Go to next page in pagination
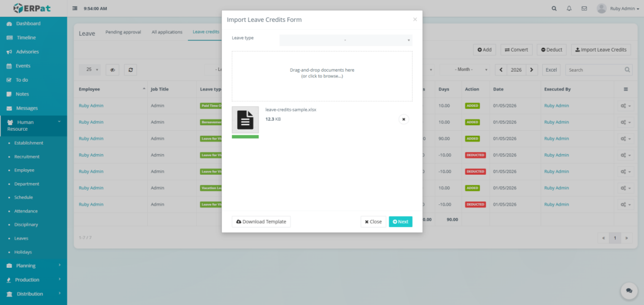The image size is (644, 305). click(627, 238)
